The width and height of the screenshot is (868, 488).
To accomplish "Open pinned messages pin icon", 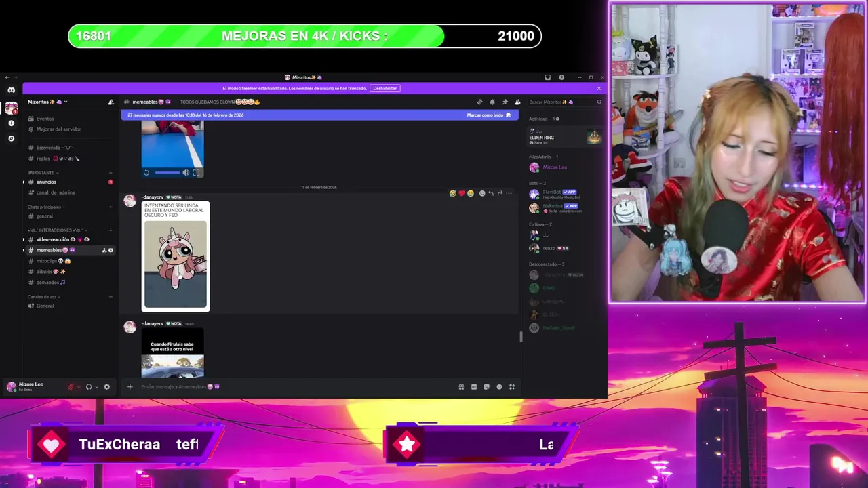I will pyautogui.click(x=505, y=102).
